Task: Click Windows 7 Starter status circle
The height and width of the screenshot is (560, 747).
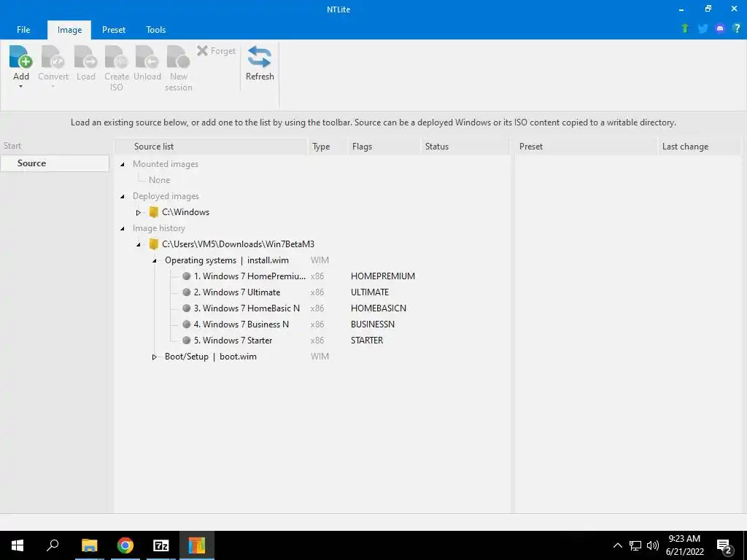Action: pyautogui.click(x=186, y=340)
